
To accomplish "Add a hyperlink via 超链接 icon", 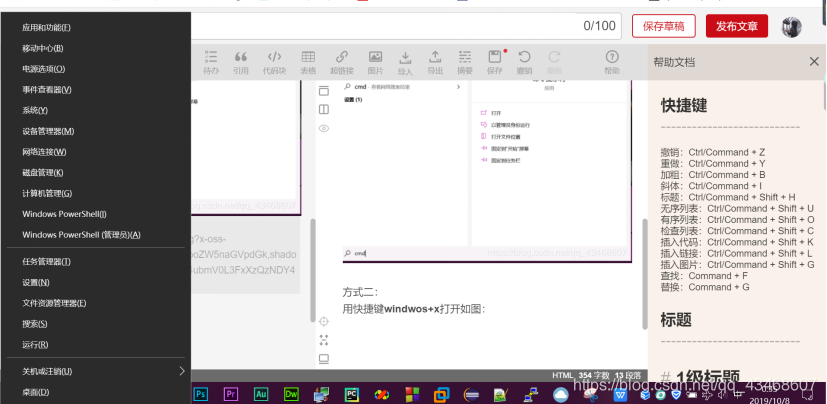I will pos(342,62).
